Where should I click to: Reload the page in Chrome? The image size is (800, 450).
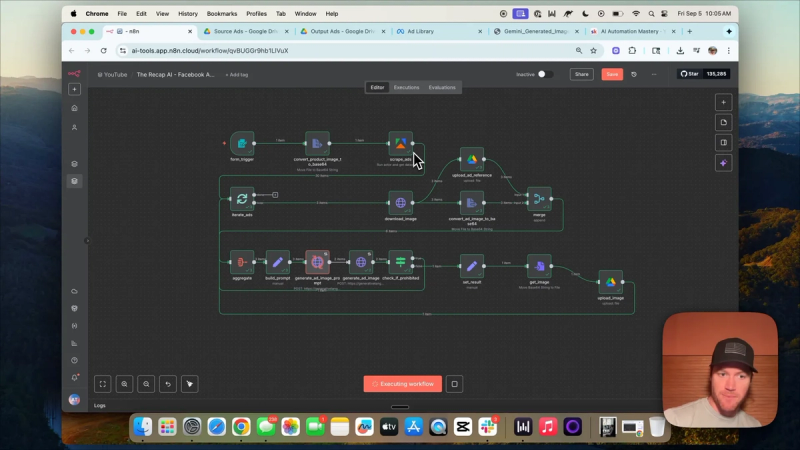(104, 51)
